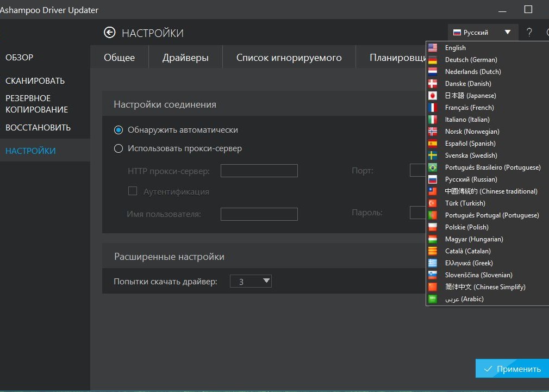Click the Пароль input field
The height and width of the screenshot is (392, 549).
click(x=418, y=213)
